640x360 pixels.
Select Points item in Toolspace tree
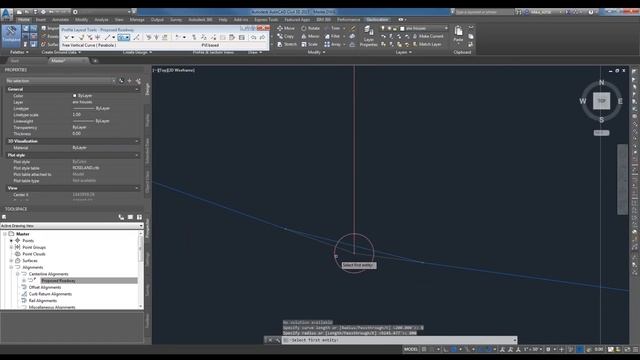point(28,241)
